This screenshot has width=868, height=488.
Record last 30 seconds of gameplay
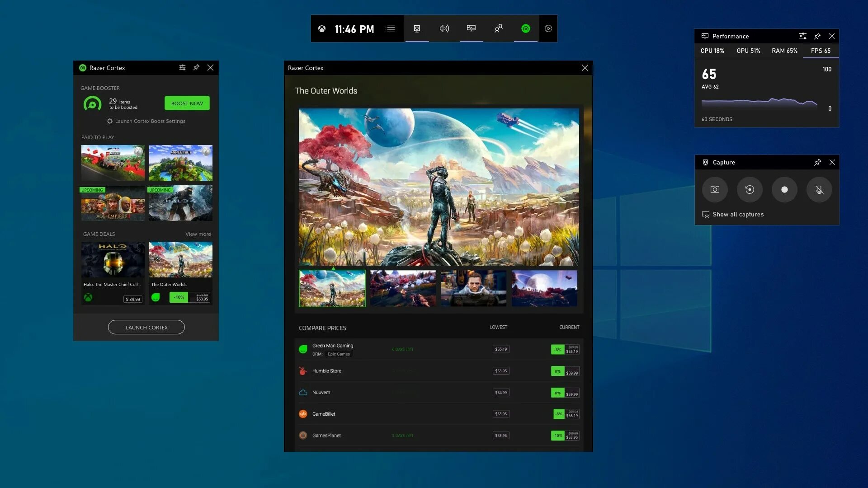pos(750,190)
